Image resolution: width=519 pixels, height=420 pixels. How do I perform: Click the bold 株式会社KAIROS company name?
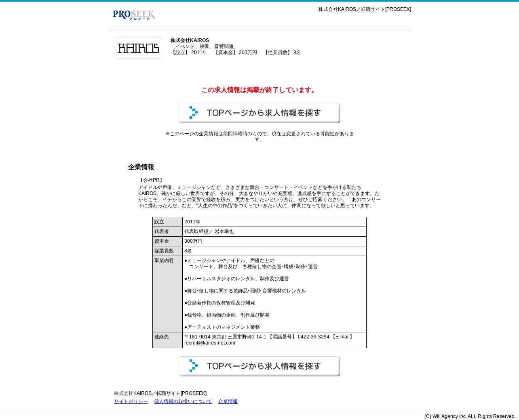tap(190, 40)
